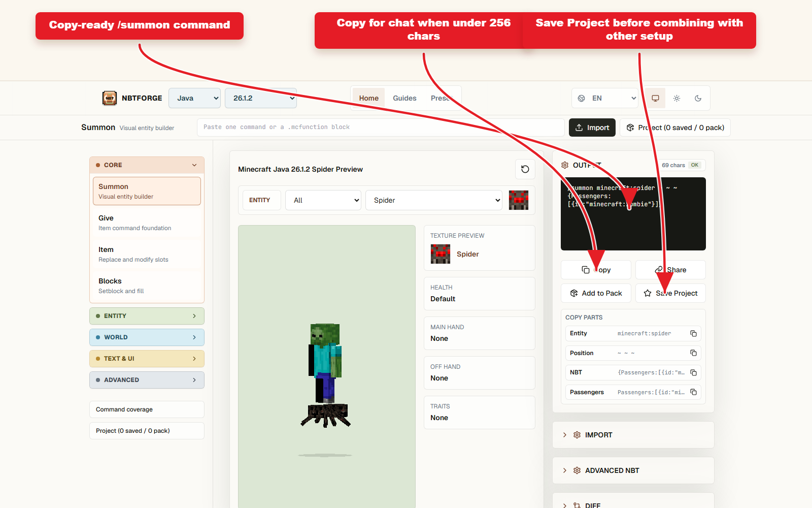Click the 69 chars OK status
Viewport: 812px width, 508px height.
click(682, 165)
